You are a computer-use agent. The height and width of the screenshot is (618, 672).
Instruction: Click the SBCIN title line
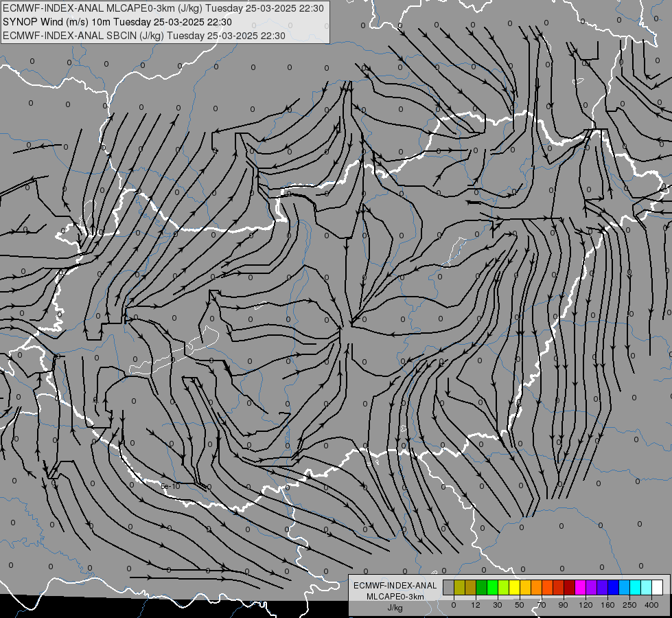144,36
